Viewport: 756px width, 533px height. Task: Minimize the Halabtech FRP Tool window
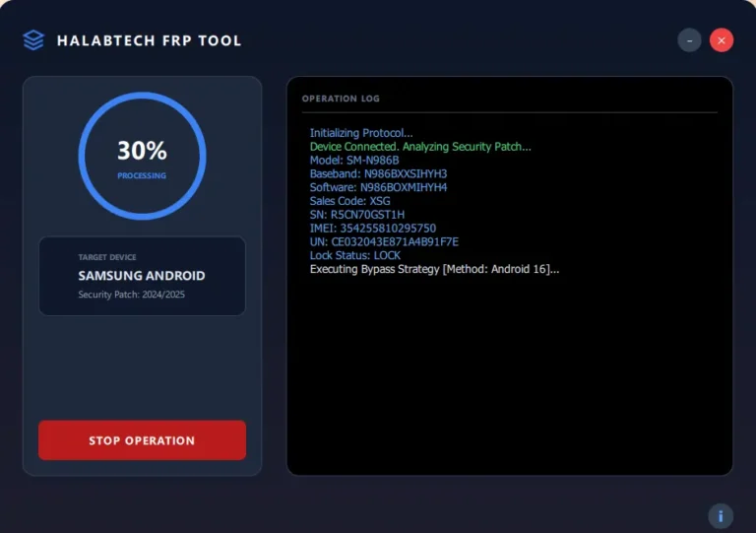click(x=689, y=40)
